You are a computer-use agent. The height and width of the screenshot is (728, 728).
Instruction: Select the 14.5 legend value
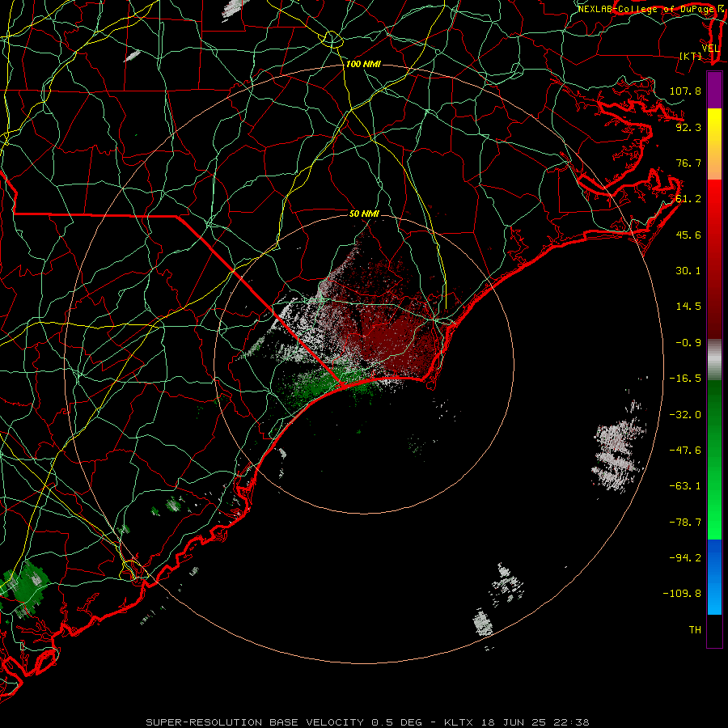coord(688,307)
